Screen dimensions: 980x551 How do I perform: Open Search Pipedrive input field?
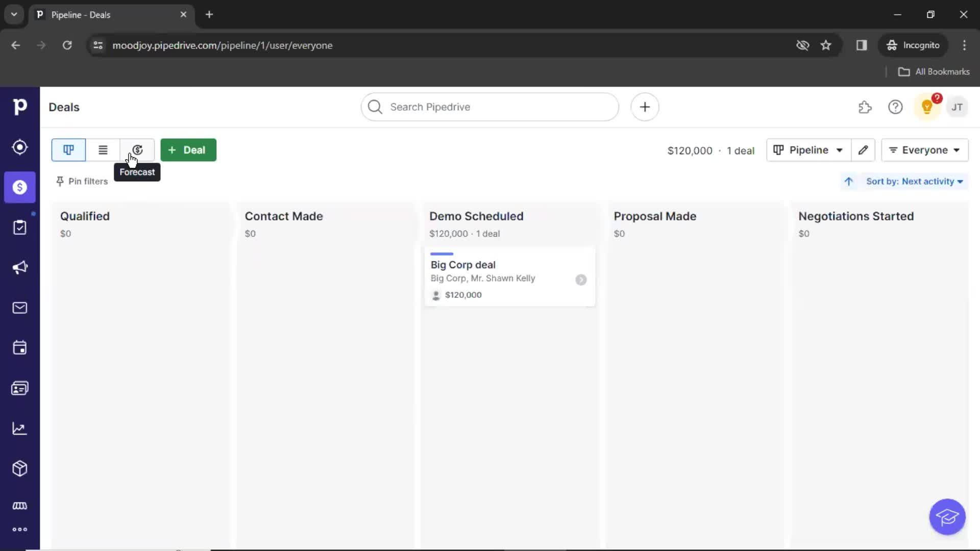click(x=491, y=107)
